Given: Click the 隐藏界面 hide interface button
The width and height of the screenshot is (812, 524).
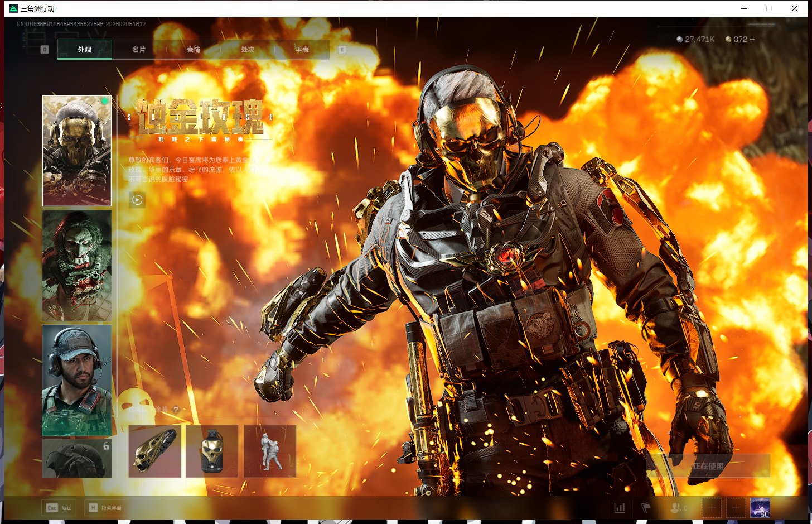Looking at the screenshot, I should [x=105, y=508].
